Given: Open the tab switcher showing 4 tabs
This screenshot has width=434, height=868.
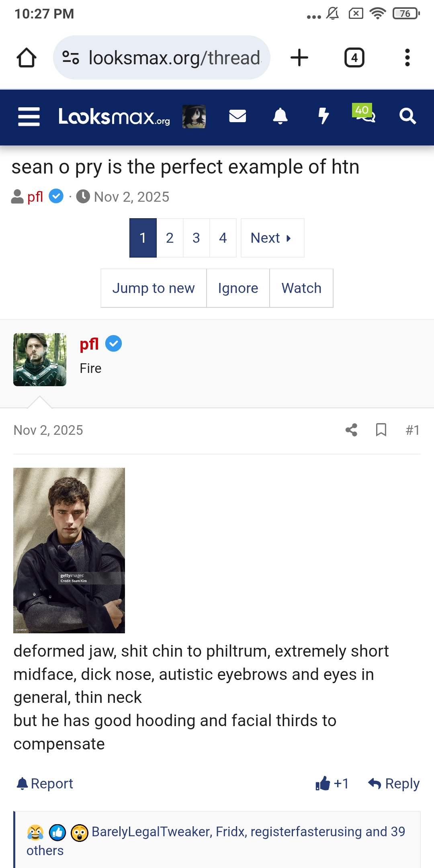Looking at the screenshot, I should 354,57.
